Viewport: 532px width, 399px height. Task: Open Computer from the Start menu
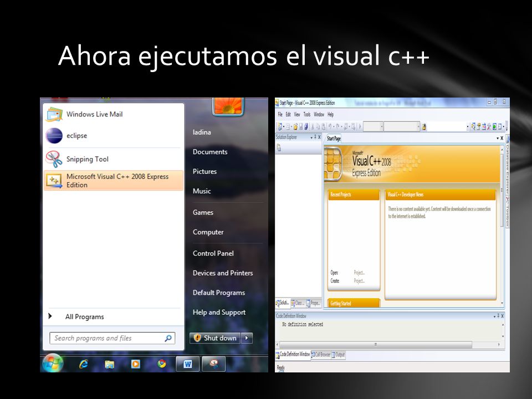coord(208,232)
